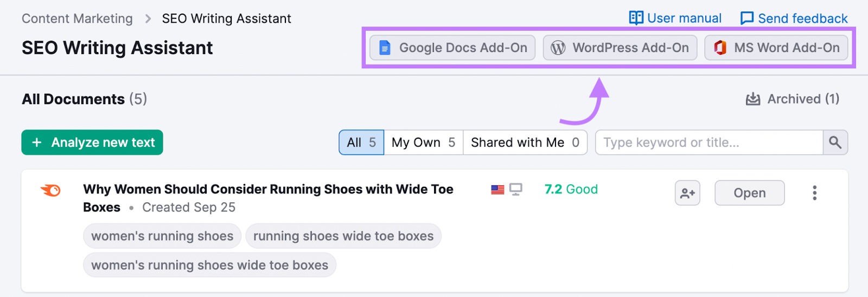Expand the three-dot more options menu

pyautogui.click(x=814, y=193)
